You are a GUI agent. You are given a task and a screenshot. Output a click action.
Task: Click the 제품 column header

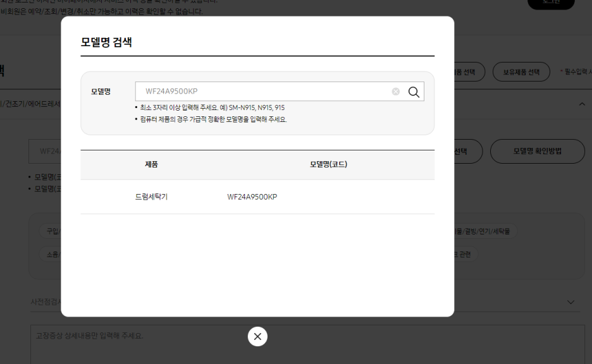151,164
